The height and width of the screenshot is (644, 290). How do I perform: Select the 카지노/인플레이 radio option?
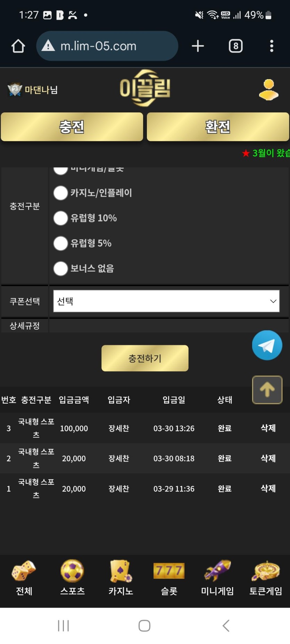(x=61, y=193)
